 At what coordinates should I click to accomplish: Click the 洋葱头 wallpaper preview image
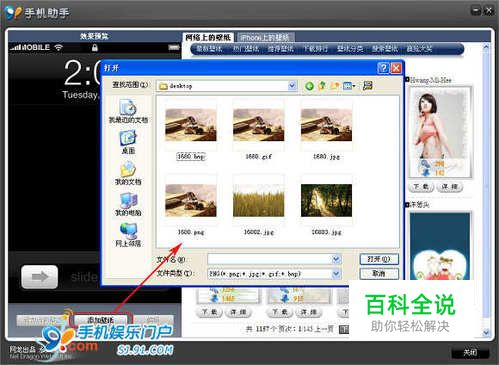pyautogui.click(x=440, y=246)
